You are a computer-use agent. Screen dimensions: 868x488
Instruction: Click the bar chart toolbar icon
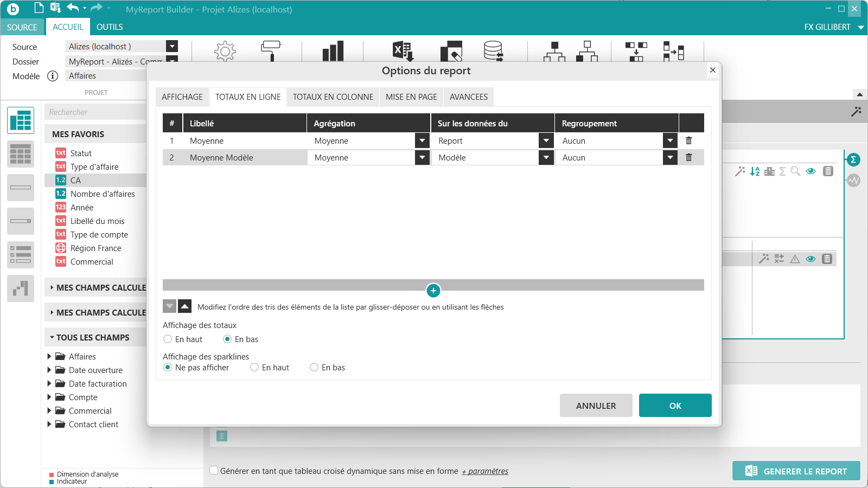(333, 51)
